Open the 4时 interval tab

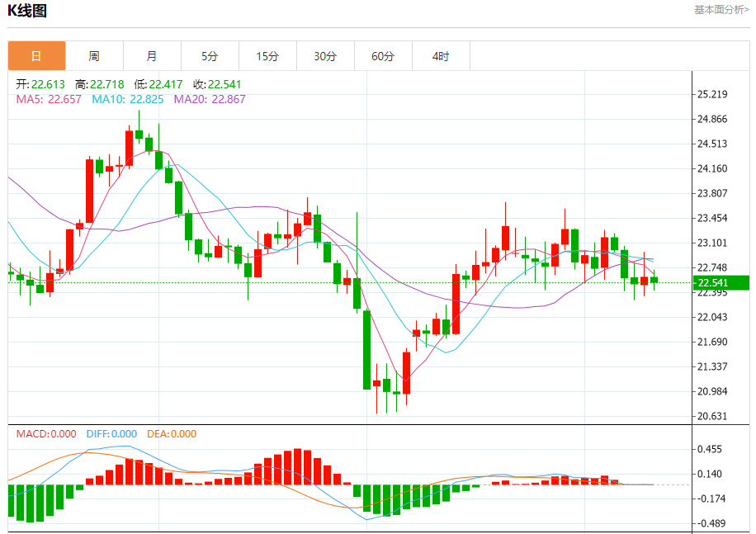coord(441,56)
